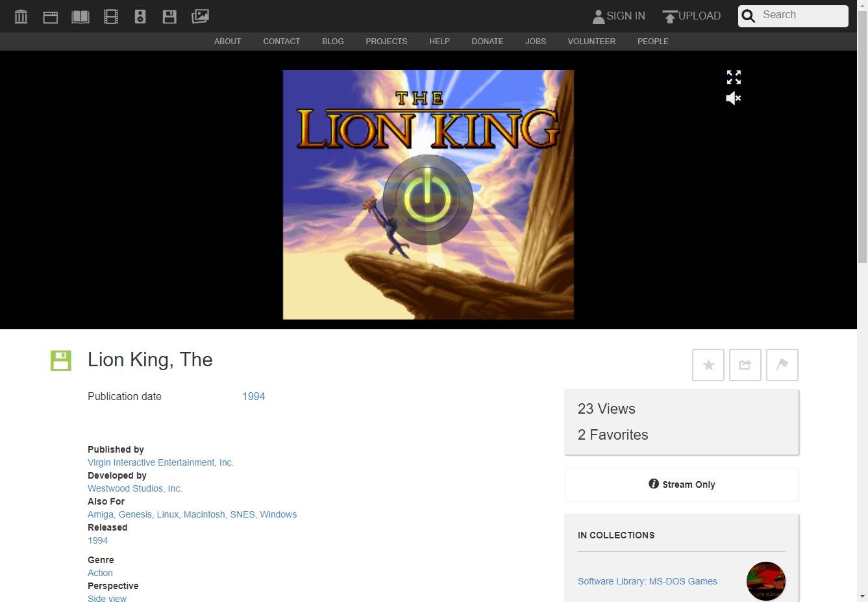Click the Upload arrow icon

coord(670,16)
